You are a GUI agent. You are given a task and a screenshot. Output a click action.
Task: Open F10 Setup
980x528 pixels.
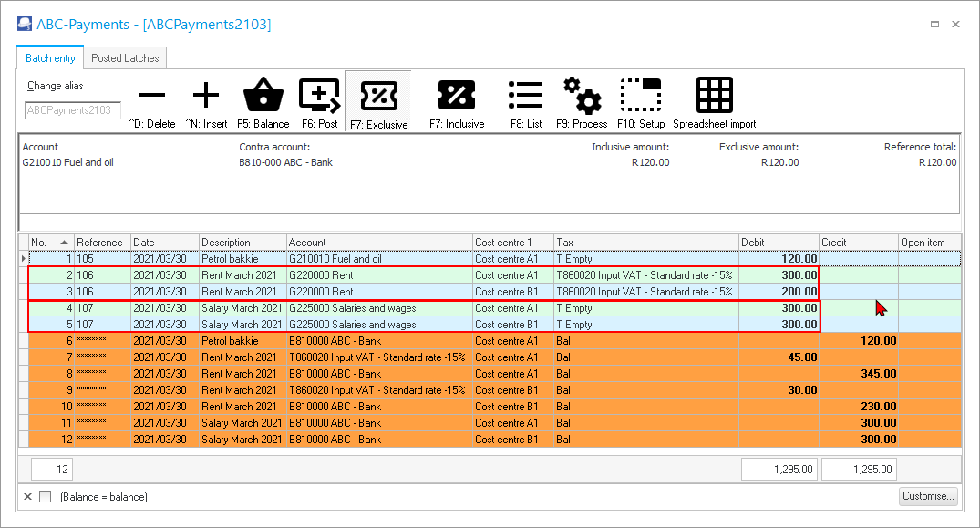click(x=641, y=96)
